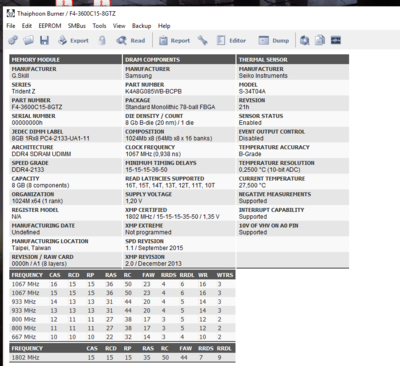Click the Export toolbar button

73,40
